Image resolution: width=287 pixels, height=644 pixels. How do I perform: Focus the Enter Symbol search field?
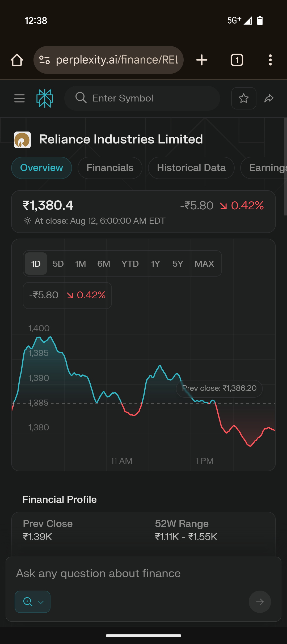pos(142,98)
